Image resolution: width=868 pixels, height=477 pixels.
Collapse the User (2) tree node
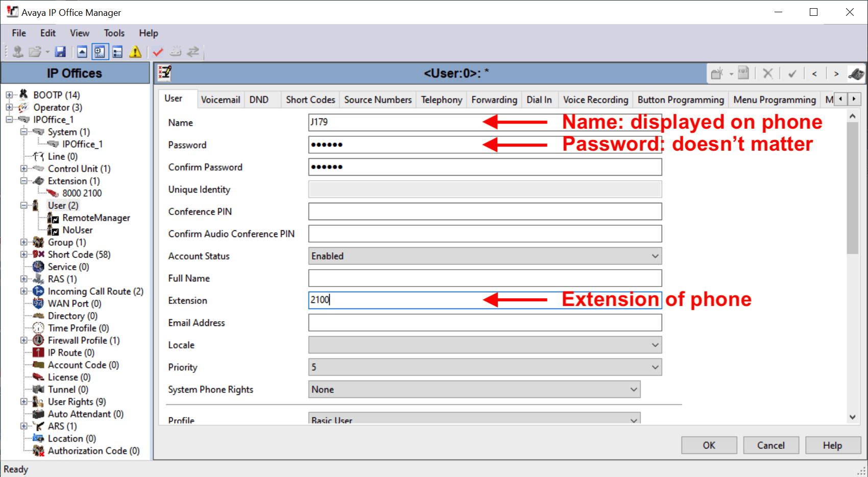(23, 205)
